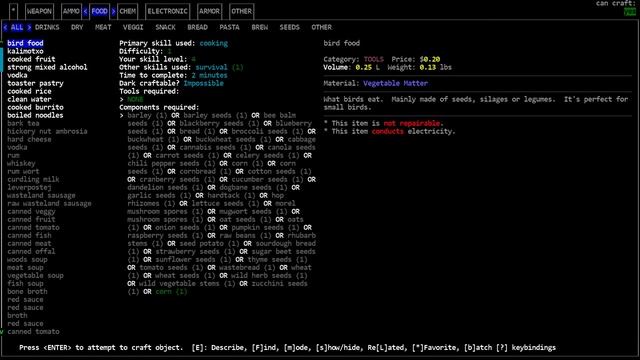The height and width of the screenshot is (360, 640).
Task: Select the toaster pastry recipe
Action: click(35, 83)
